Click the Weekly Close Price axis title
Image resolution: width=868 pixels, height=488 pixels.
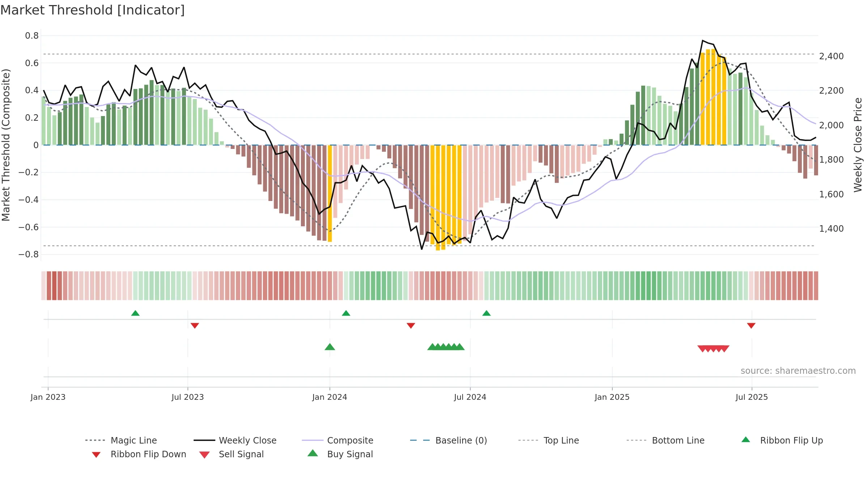click(858, 145)
